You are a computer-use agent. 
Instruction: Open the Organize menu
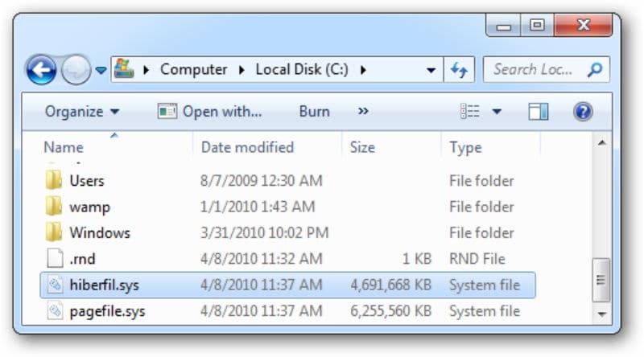(81, 112)
